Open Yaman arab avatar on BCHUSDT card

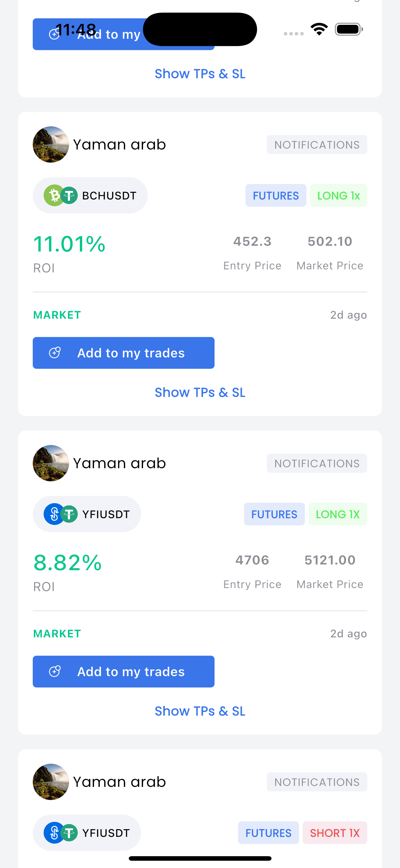pyautogui.click(x=51, y=145)
